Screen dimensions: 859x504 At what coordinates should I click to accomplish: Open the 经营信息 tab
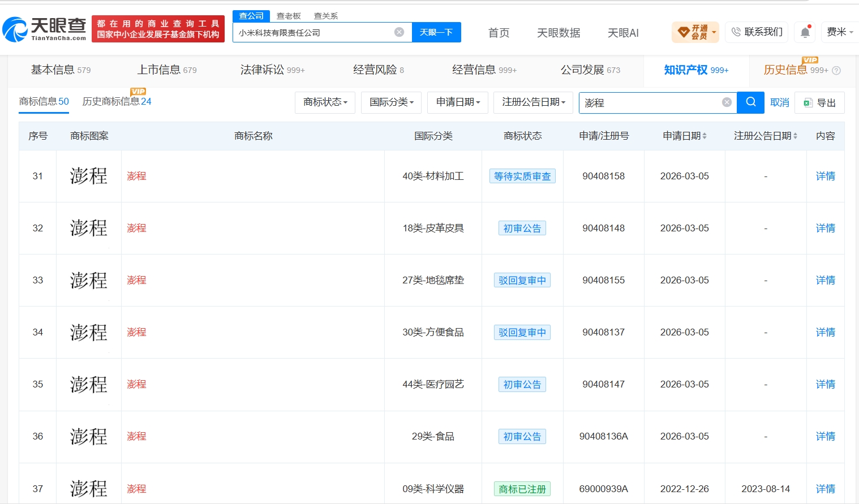tap(484, 70)
